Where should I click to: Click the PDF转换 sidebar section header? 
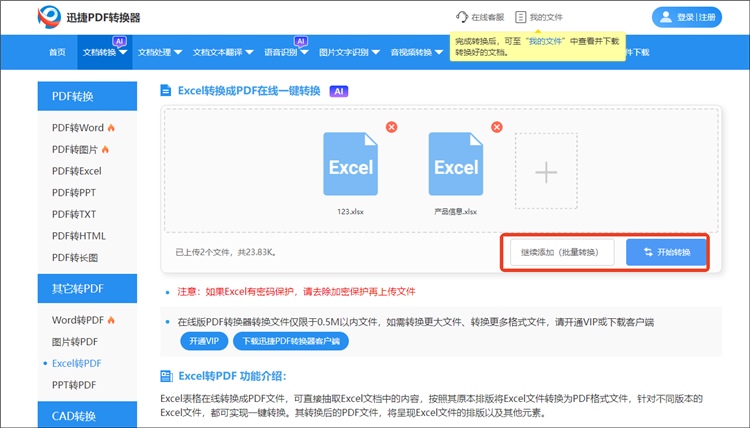pyautogui.click(x=87, y=96)
